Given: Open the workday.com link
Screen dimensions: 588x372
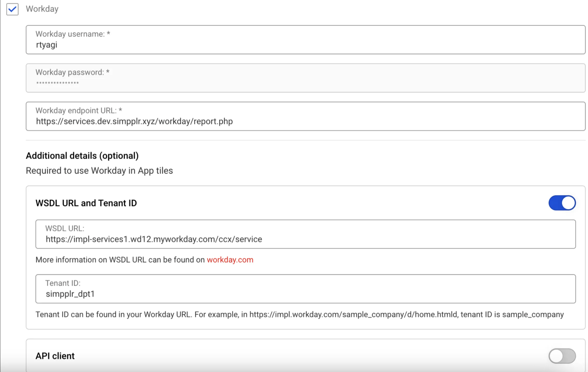Looking at the screenshot, I should click(x=230, y=260).
